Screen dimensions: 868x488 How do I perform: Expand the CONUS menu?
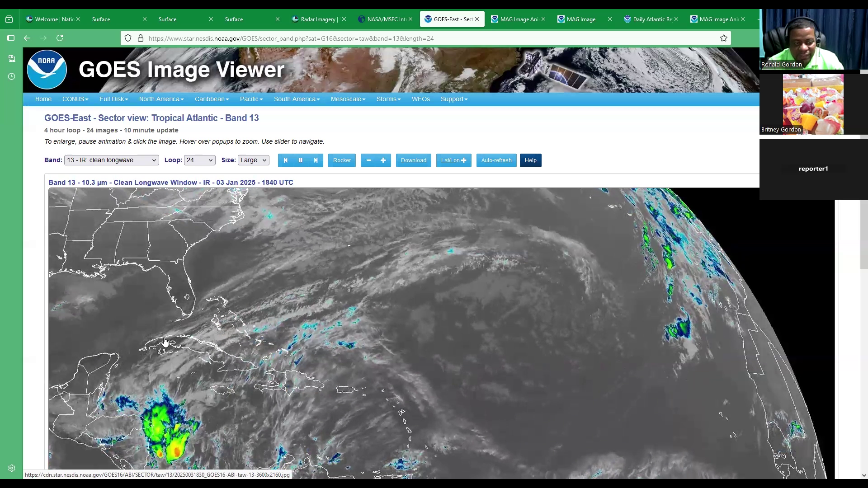point(75,99)
